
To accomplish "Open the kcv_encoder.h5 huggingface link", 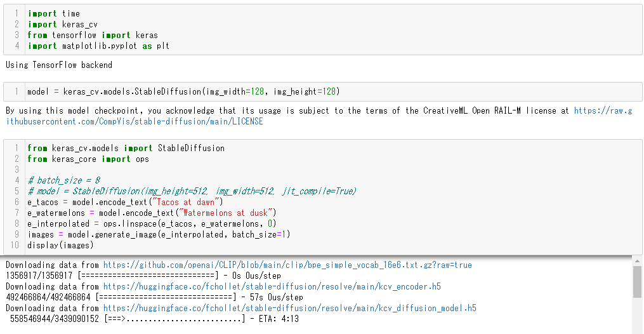I will [272, 286].
